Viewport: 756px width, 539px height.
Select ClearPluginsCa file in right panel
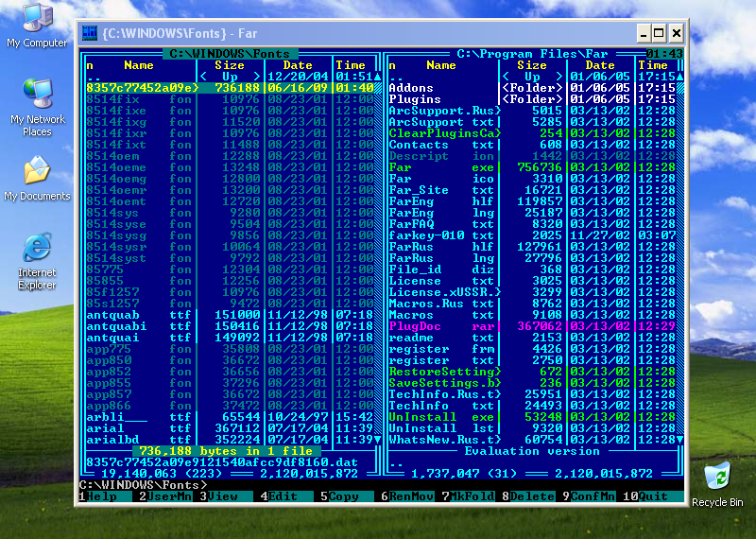click(532, 133)
